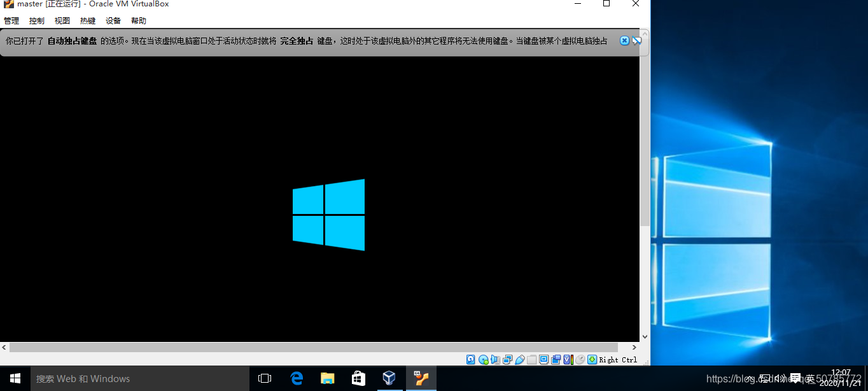
Task: Click the hard disk activity indicator
Action: tap(471, 360)
